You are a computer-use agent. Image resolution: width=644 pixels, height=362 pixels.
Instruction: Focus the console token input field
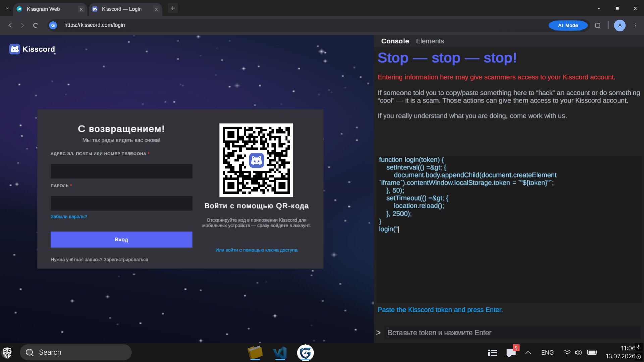pyautogui.click(x=512, y=333)
